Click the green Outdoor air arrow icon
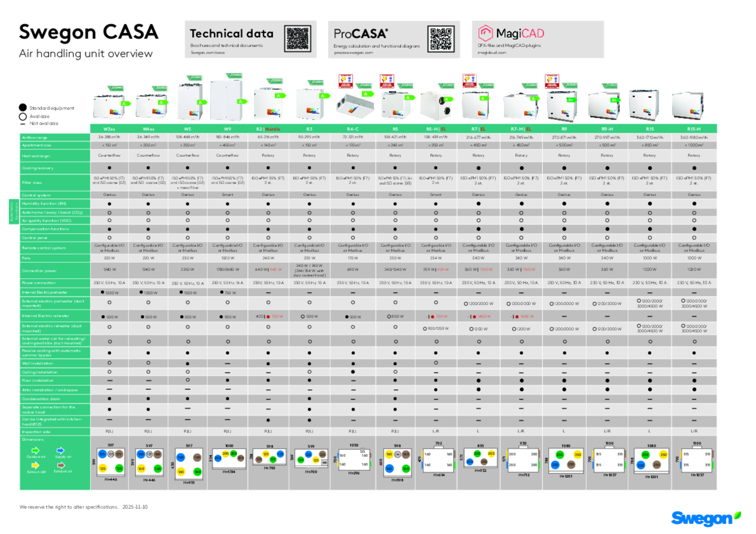This screenshot has height=534, width=756. (x=35, y=450)
